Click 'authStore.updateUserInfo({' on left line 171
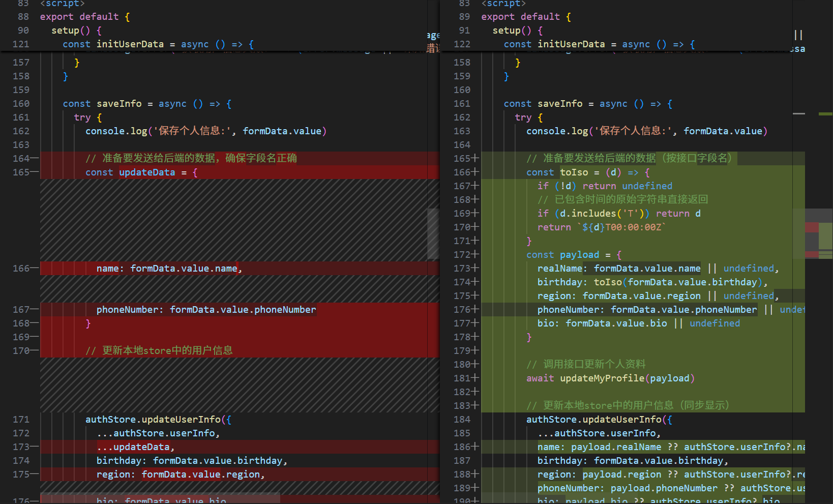The width and height of the screenshot is (833, 504). [158, 420]
